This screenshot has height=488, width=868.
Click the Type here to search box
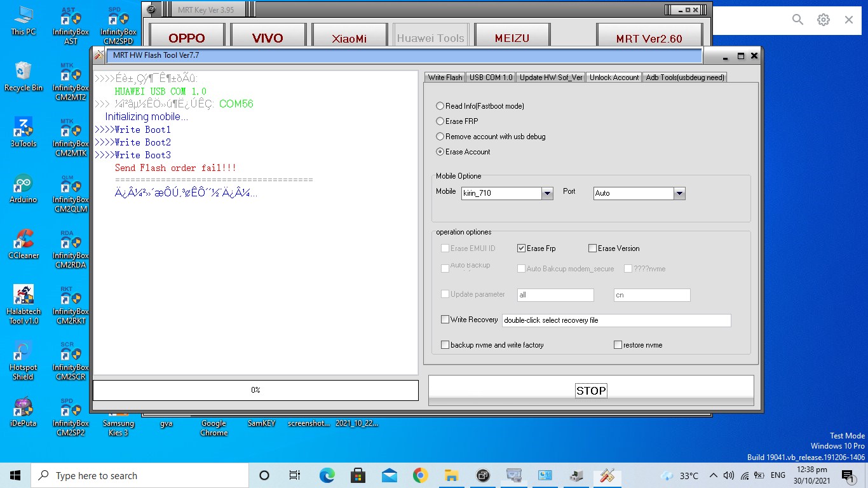(140, 475)
